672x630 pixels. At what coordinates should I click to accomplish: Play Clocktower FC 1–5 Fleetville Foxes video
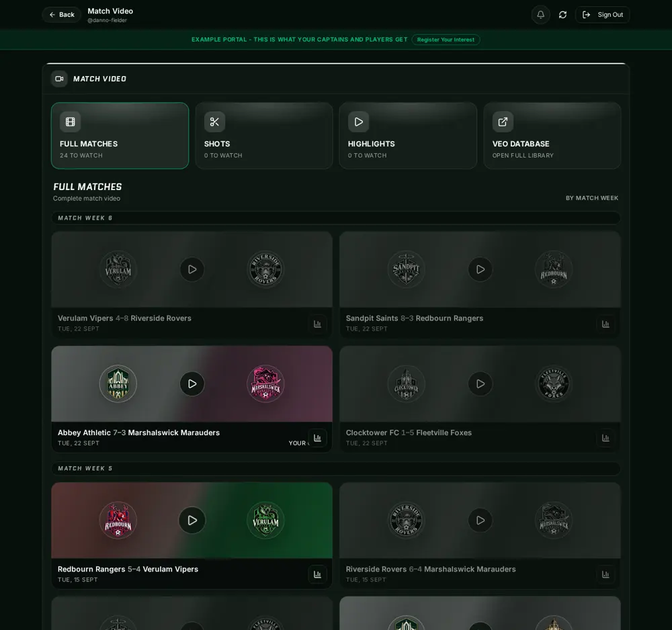coord(480,384)
